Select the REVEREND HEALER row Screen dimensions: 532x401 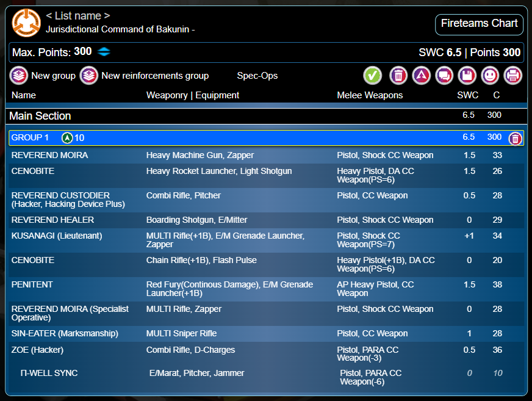[x=267, y=220]
